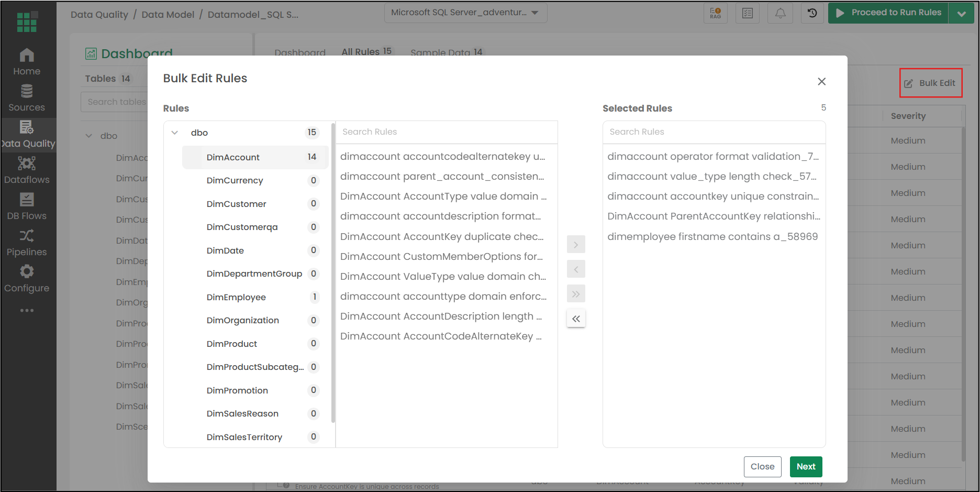Click the notification bell icon
Screen dimensions: 980x492
(x=780, y=13)
